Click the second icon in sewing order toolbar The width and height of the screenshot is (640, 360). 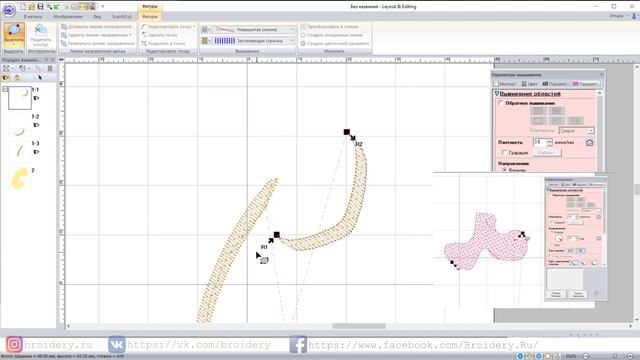(22, 68)
